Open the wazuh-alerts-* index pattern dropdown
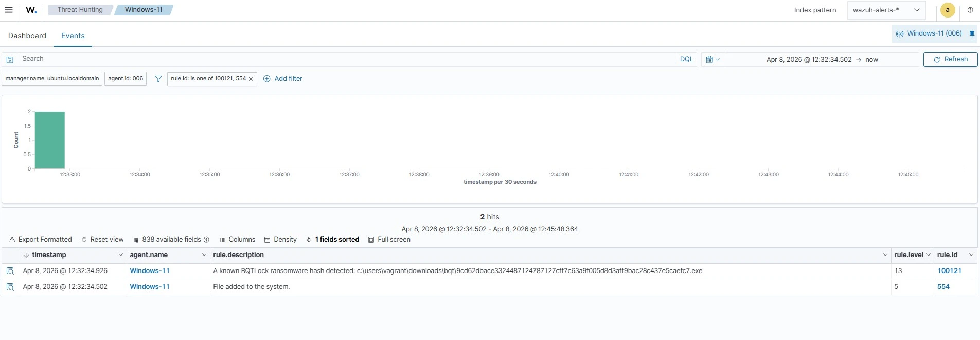The width and height of the screenshot is (980, 340). coord(886,10)
